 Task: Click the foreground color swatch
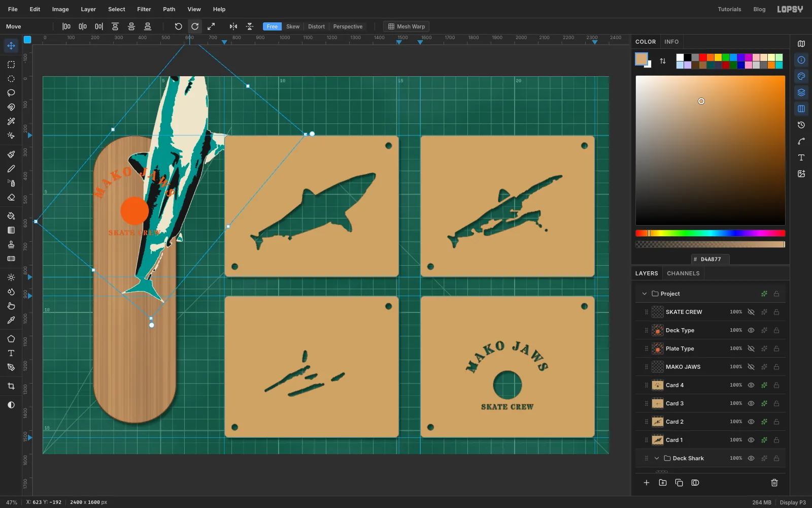coord(641,59)
